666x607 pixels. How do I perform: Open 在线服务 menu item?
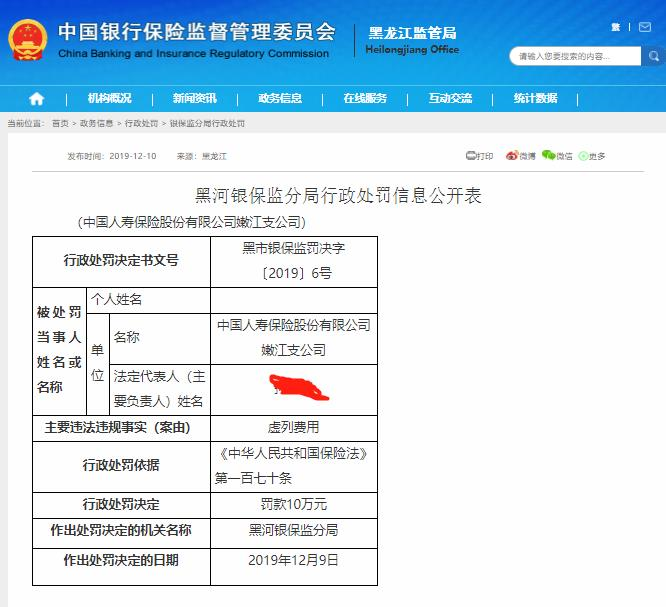[365, 99]
